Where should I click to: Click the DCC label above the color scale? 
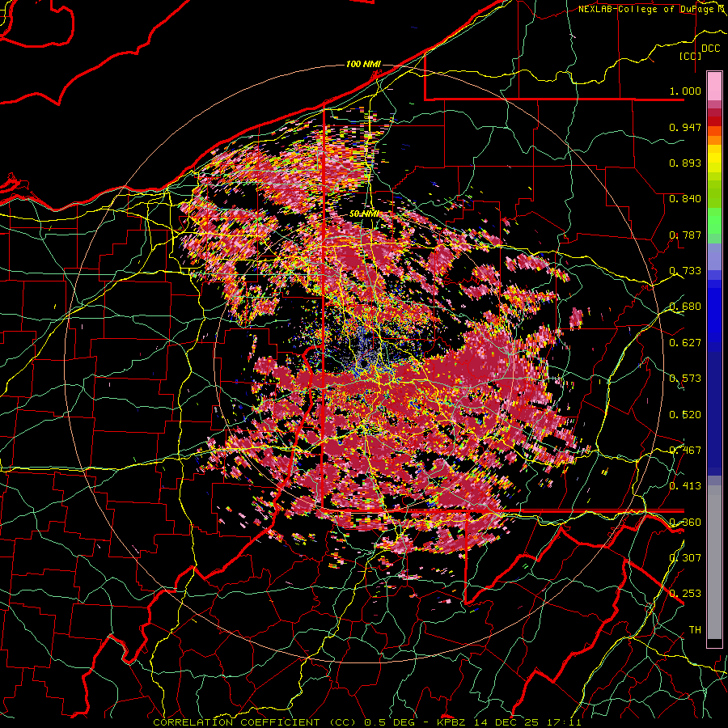coord(710,49)
